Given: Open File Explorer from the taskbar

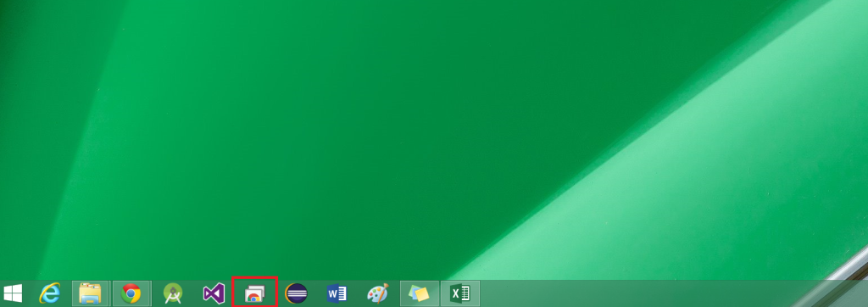Looking at the screenshot, I should [x=90, y=293].
